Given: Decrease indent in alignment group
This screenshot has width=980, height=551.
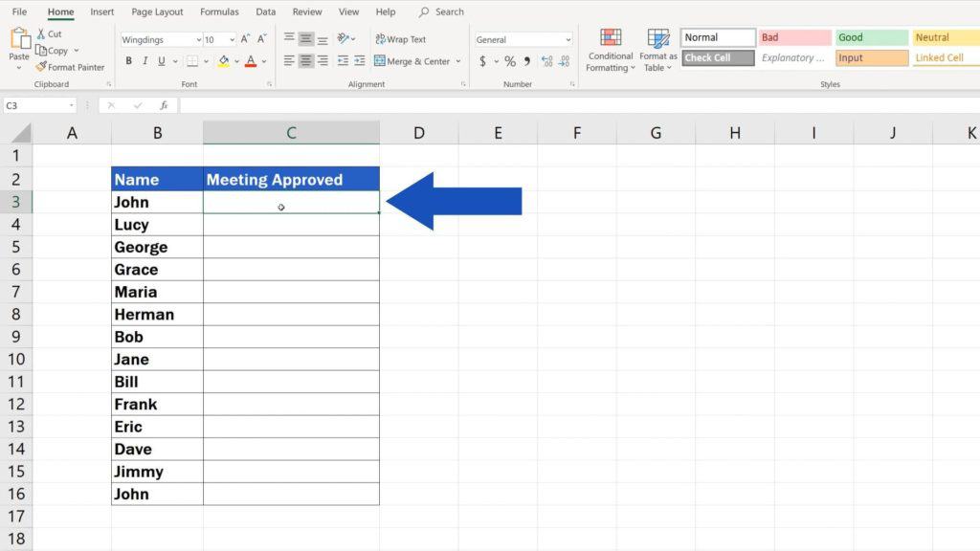Looking at the screenshot, I should [x=343, y=60].
